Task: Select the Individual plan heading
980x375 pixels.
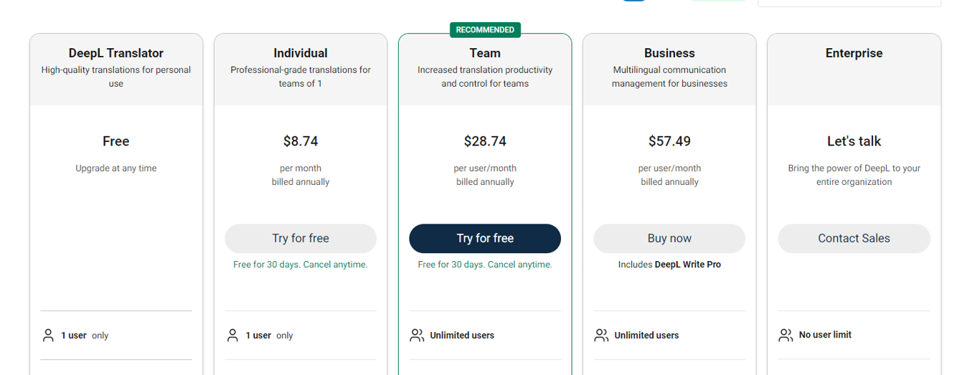Action: click(x=301, y=53)
